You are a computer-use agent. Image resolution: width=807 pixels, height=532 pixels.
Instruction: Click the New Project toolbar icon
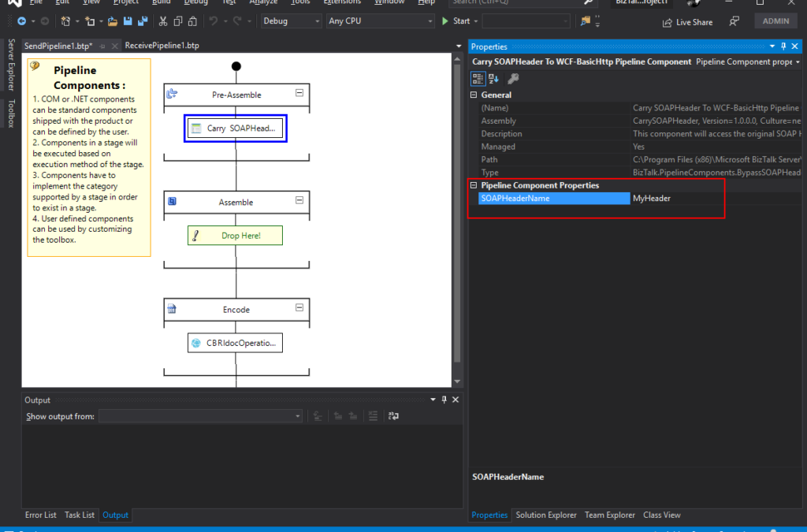[65, 21]
